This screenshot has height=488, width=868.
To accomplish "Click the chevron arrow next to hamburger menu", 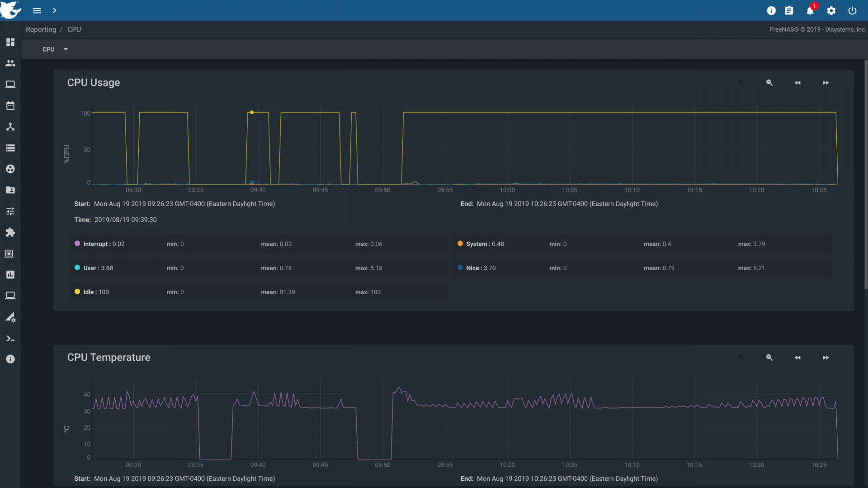I will 54,10.
